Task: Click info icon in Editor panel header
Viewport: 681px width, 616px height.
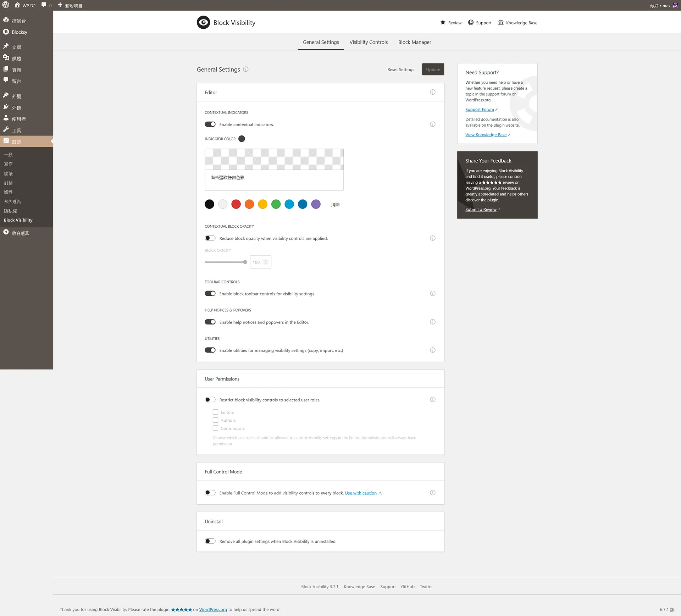Action: 433,92
